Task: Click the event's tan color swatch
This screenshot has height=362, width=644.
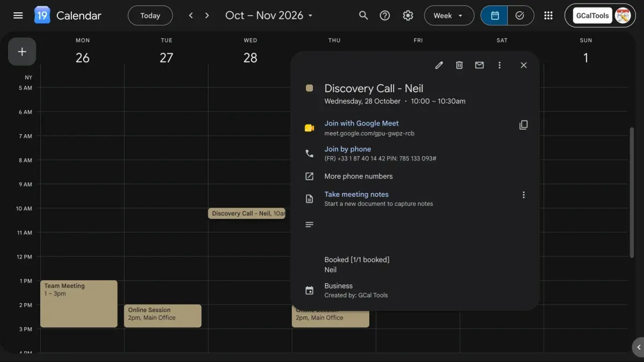Action: [309, 88]
